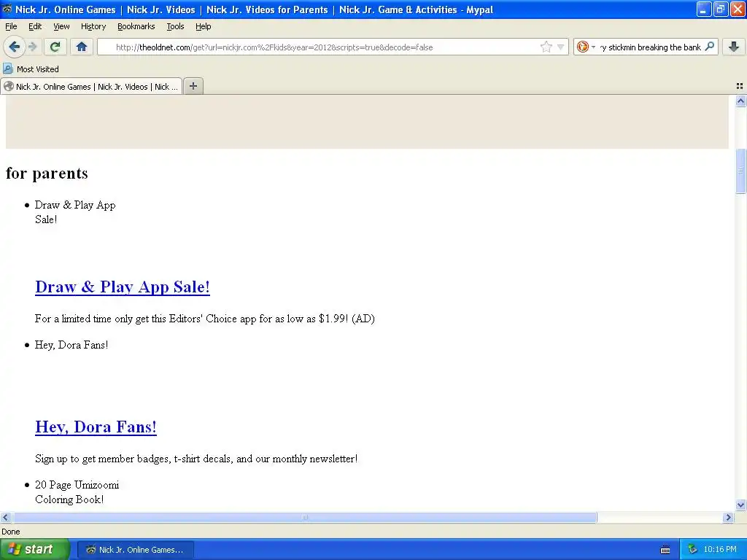Click the Forward arrow button
This screenshot has height=560, width=747.
[33, 47]
